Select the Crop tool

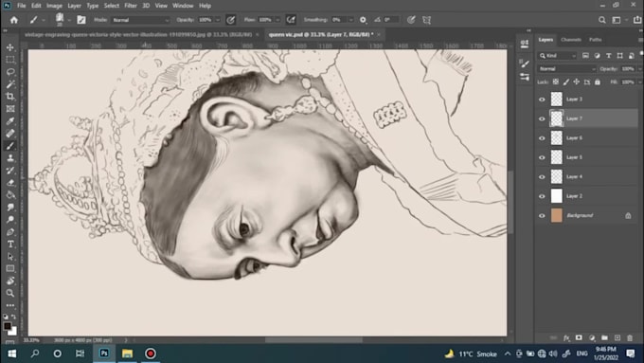(10, 97)
